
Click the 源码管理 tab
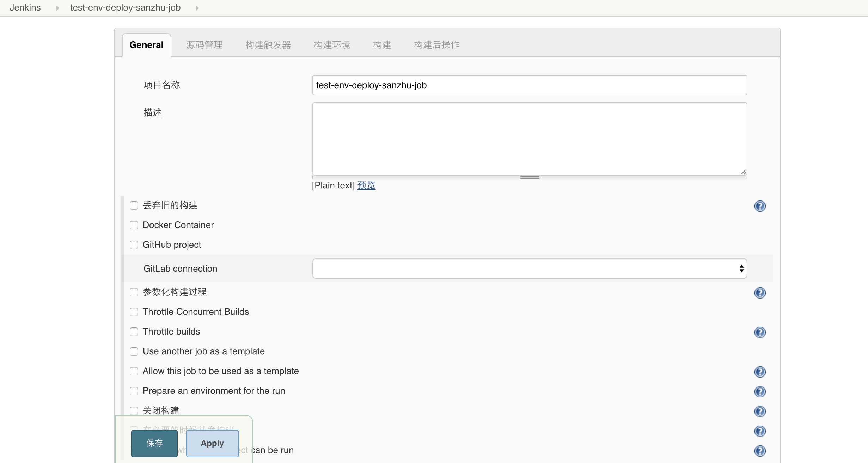click(205, 45)
